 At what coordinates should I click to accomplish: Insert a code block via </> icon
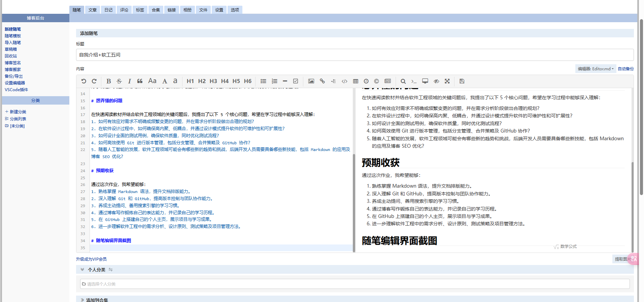pos(344,81)
